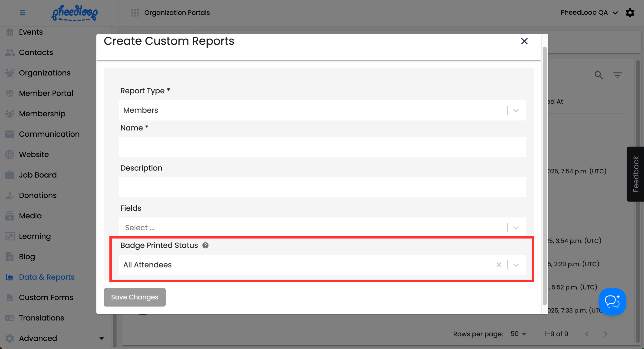Click the Organization Portals grid icon
The height and width of the screenshot is (349, 644).
click(x=135, y=13)
